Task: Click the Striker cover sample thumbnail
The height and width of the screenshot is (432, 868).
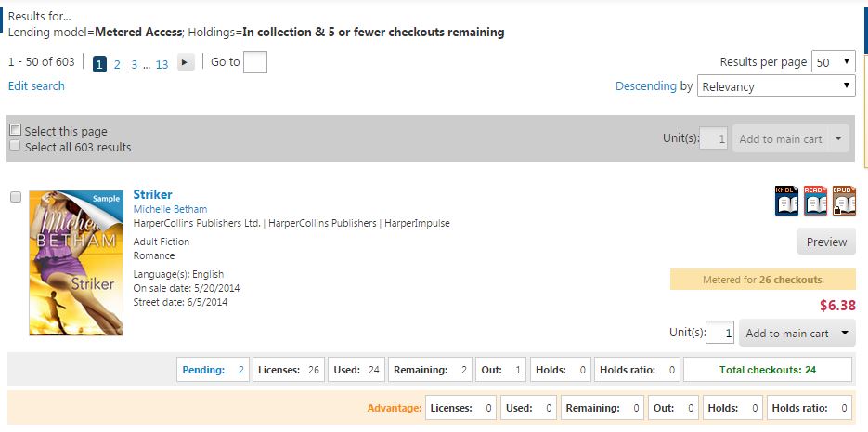Action: tap(76, 263)
